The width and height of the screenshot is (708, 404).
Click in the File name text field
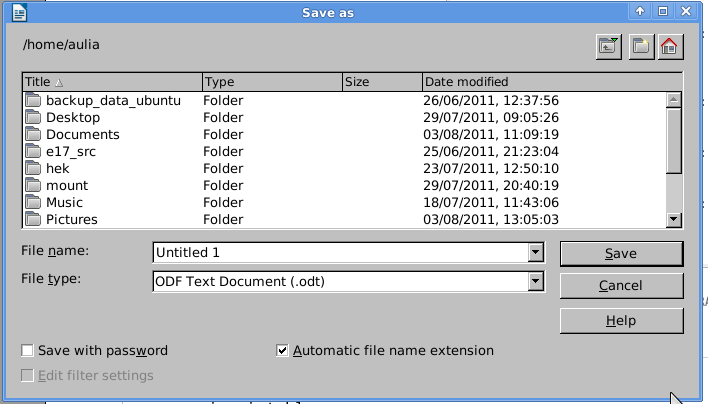(341, 252)
